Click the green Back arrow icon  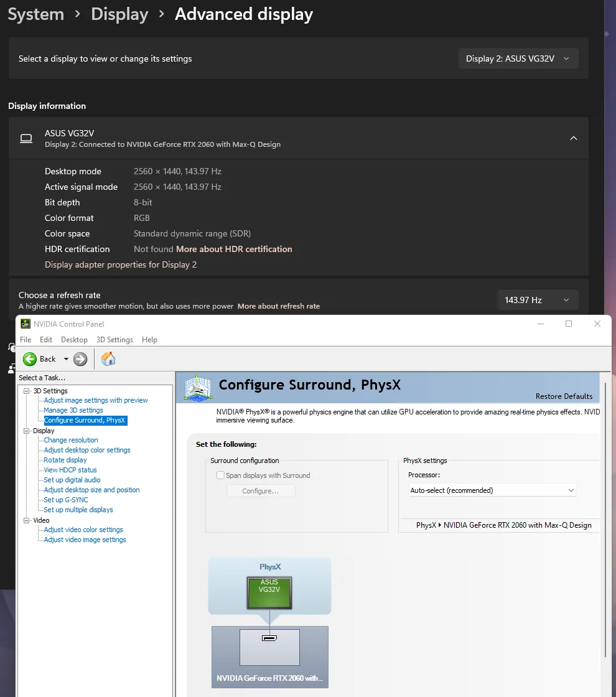pos(30,359)
